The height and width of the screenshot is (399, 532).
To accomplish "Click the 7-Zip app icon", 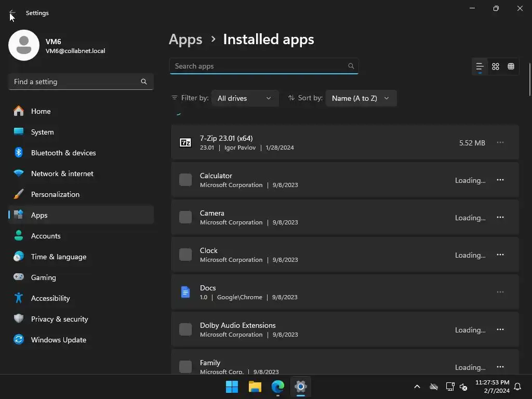I will tap(185, 142).
